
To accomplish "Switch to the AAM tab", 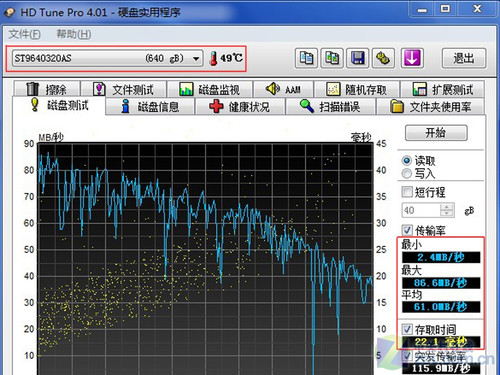I will point(283,89).
